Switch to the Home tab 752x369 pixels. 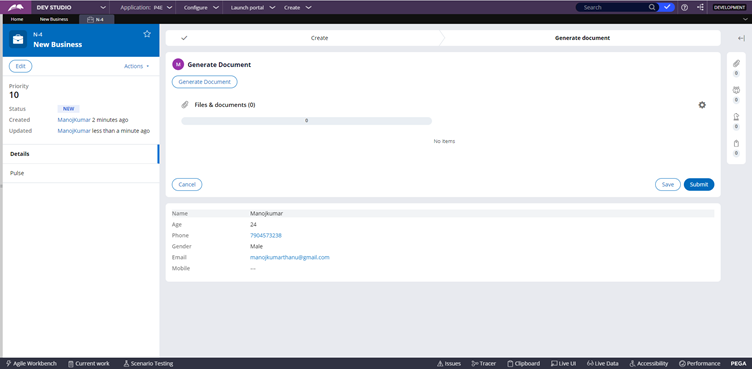(17, 19)
